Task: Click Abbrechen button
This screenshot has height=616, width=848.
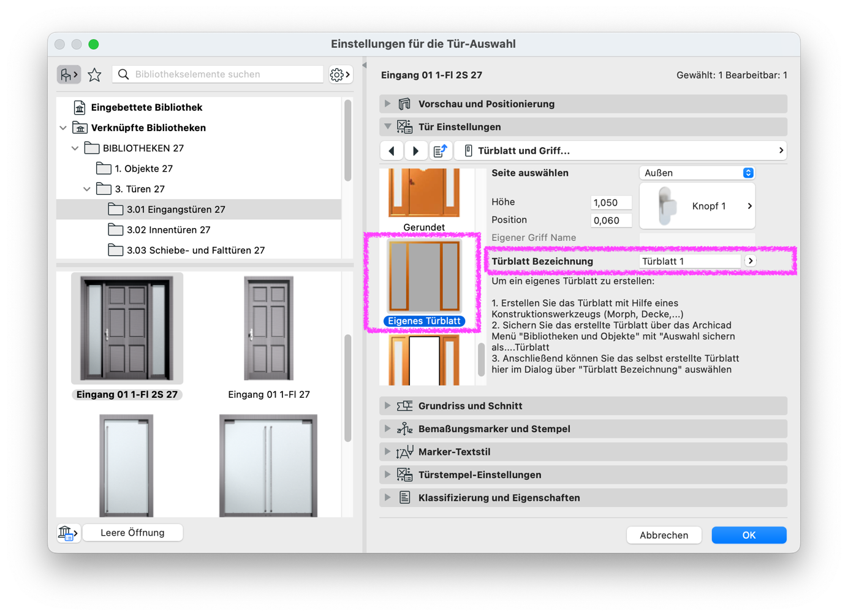Action: [x=664, y=535]
